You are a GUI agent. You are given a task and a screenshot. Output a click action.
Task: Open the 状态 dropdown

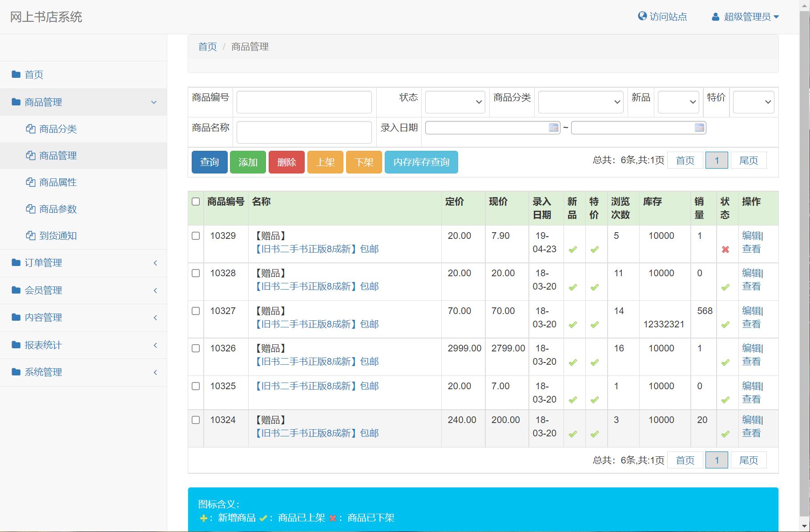(x=455, y=102)
